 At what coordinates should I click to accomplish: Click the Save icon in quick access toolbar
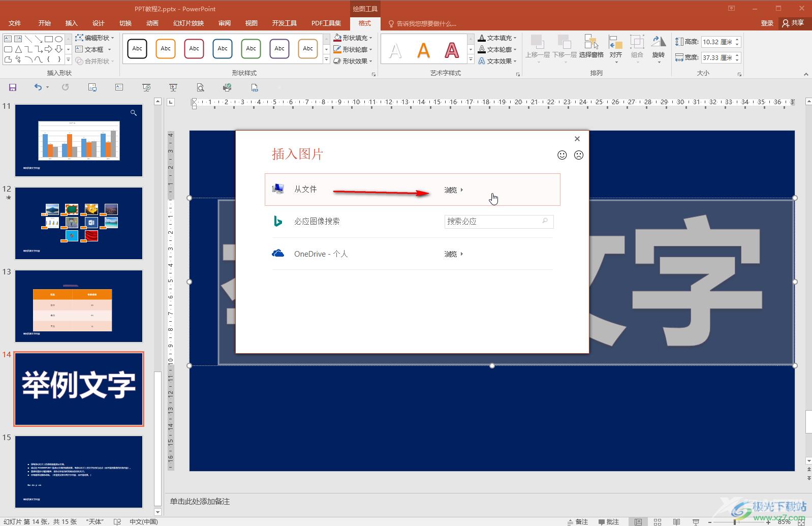click(13, 87)
